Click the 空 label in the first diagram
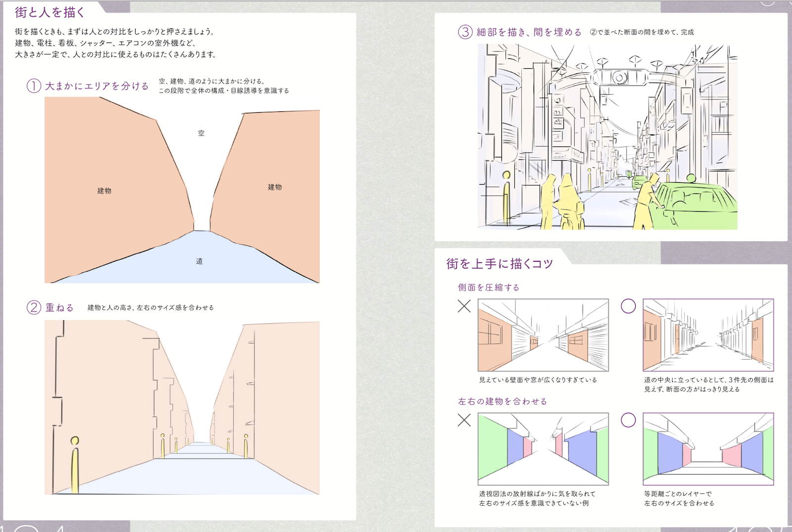Image resolution: width=792 pixels, height=532 pixels. pyautogui.click(x=201, y=133)
